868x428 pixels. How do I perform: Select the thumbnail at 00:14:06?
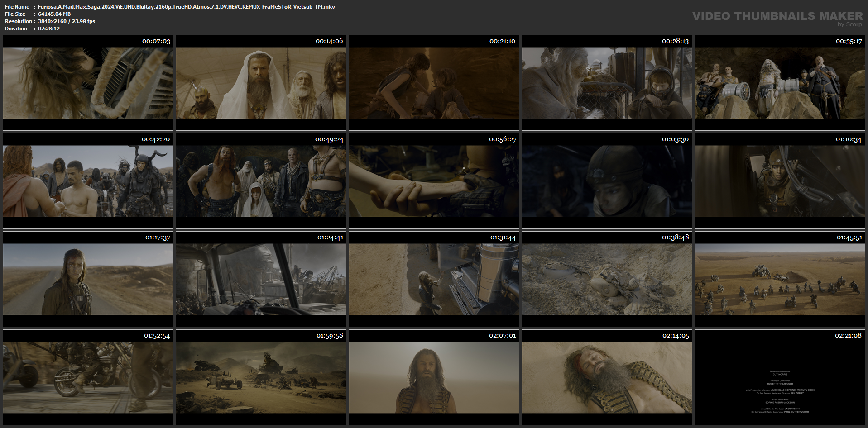point(261,83)
